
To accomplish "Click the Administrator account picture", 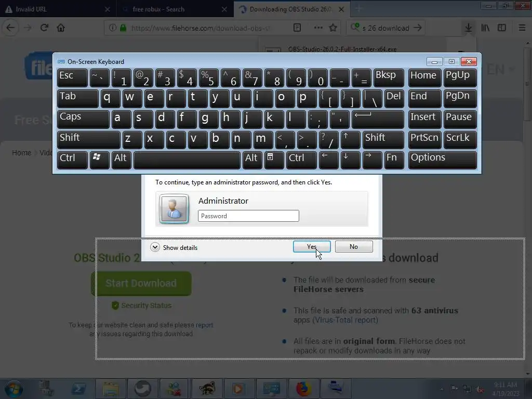I will (x=174, y=208).
